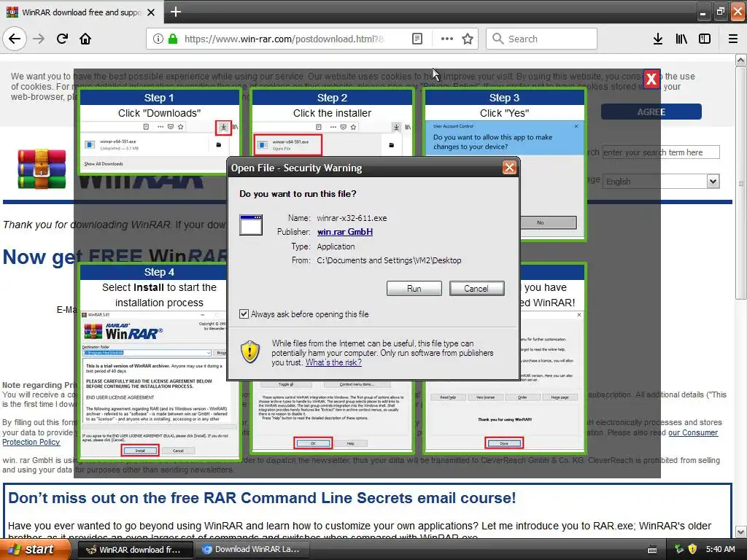747x560 pixels.
Task: Click the taskbar clock showing 5:40 AM
Action: (x=720, y=549)
